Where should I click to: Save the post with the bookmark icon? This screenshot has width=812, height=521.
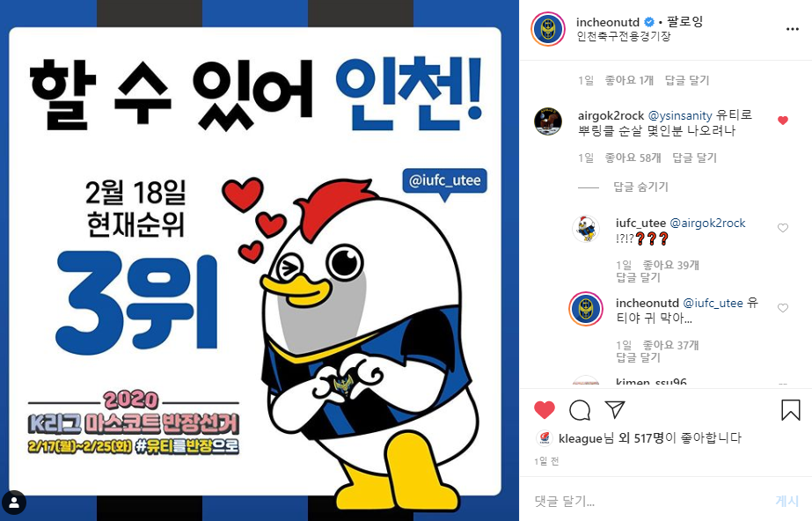(x=791, y=409)
